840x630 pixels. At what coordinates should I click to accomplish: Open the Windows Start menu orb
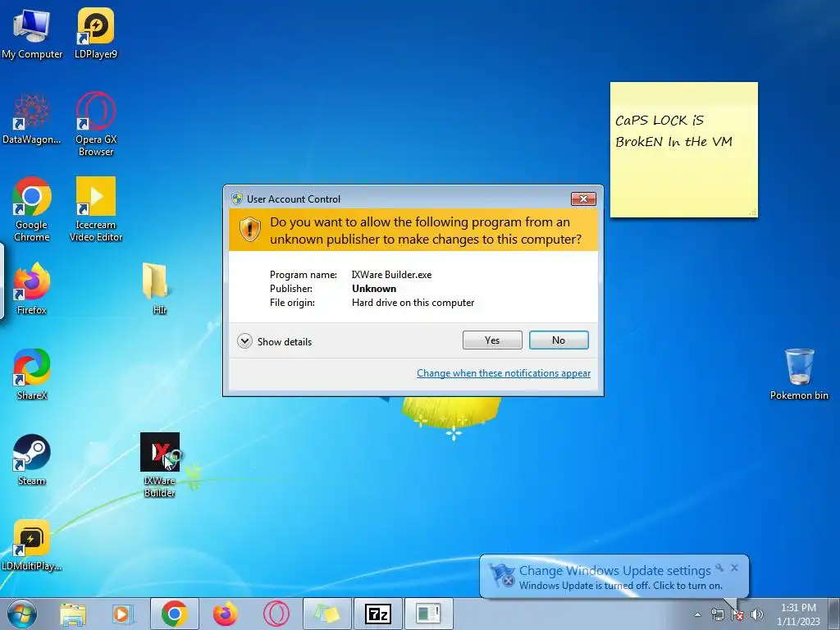pos(22,614)
